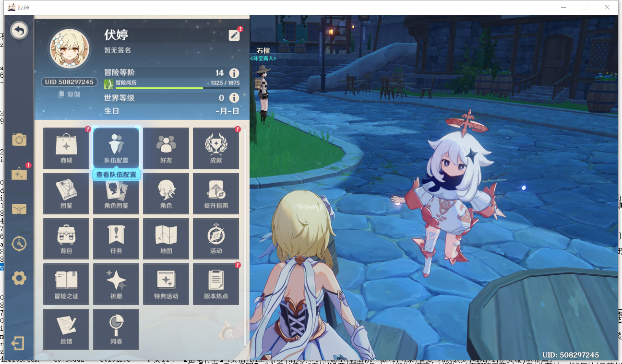Click the edit profile pencil icon

(234, 35)
